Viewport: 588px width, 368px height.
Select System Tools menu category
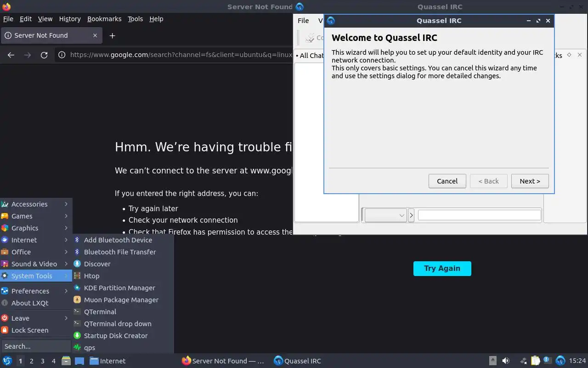(x=36, y=276)
